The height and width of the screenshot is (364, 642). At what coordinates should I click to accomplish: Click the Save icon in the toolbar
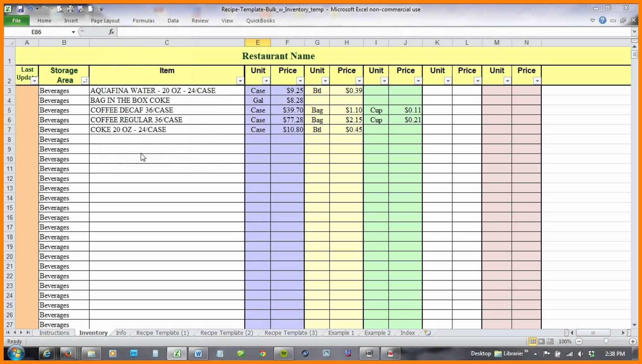click(20, 9)
